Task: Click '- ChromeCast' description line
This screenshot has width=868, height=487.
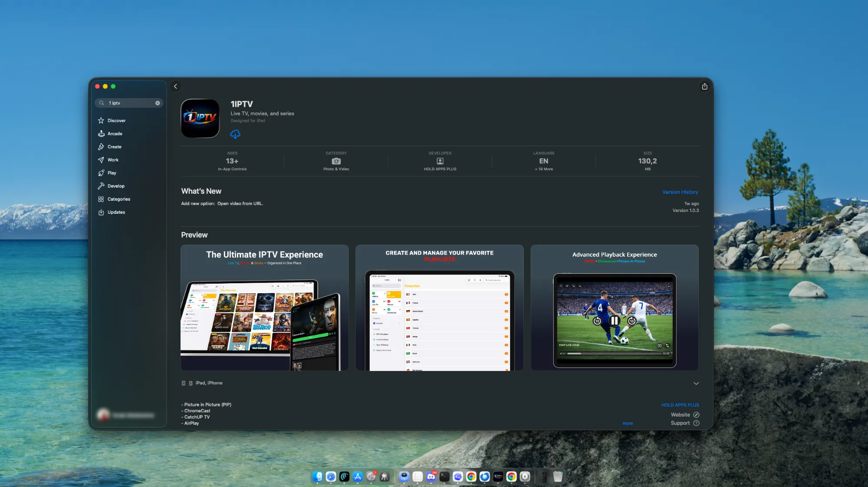Action: pyautogui.click(x=196, y=411)
